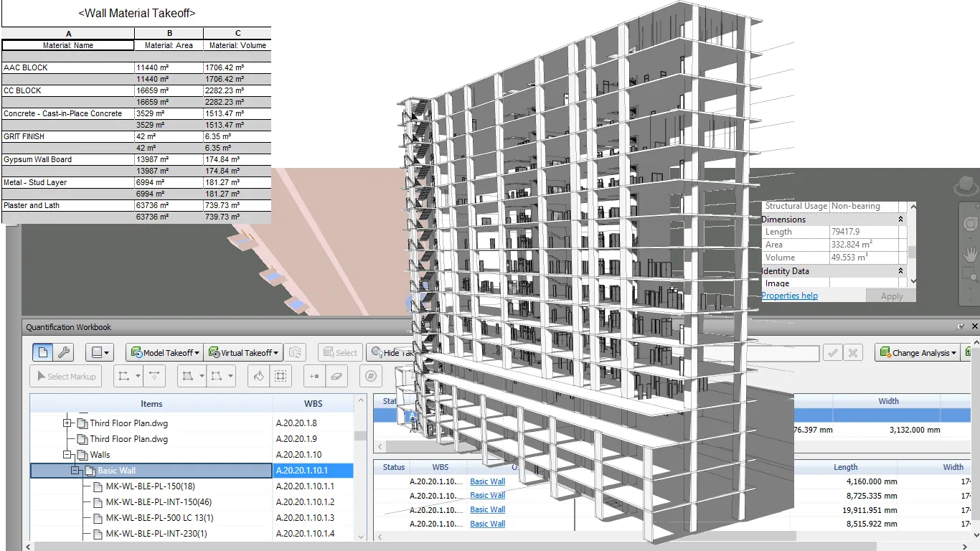980x551 pixels.
Task: Collapse the Identity Data section chevron
Action: tap(901, 271)
